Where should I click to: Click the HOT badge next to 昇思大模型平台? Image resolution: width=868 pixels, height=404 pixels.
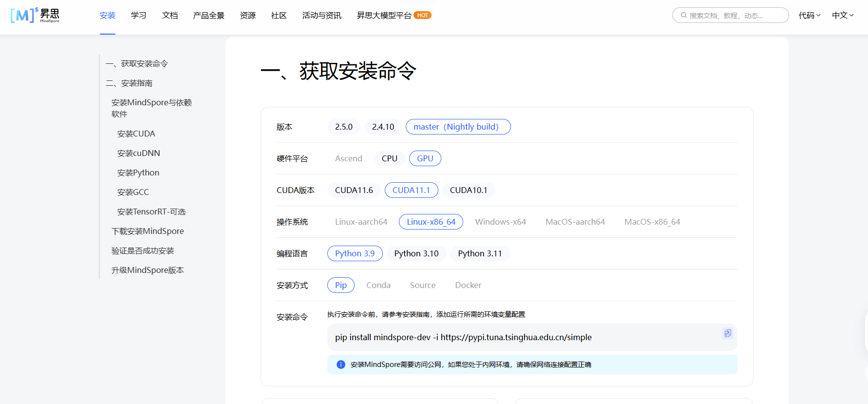[x=422, y=15]
